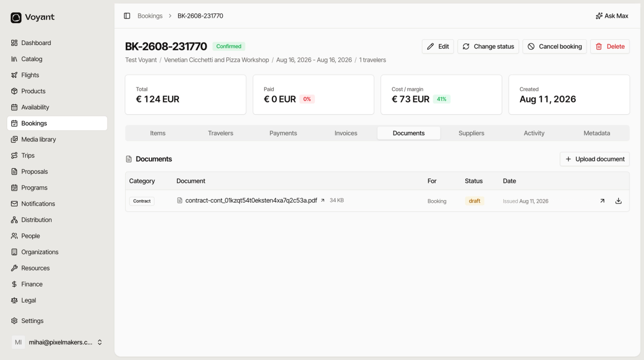This screenshot has width=644, height=360.
Task: Switch to the Suppliers tab
Action: click(x=471, y=133)
